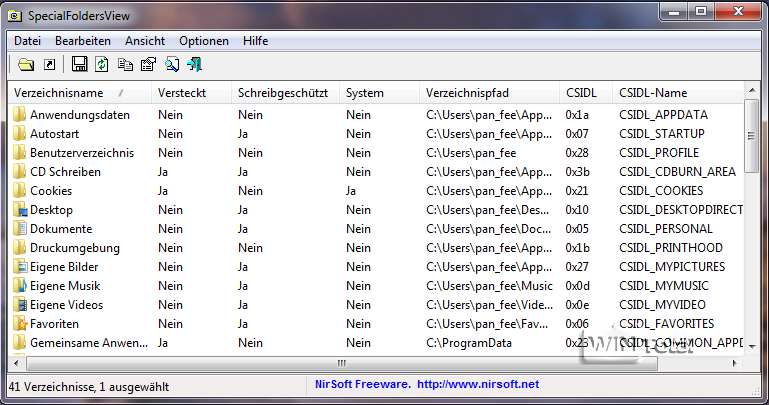Open the Optionen menu
Screen dimensions: 769x405
click(204, 41)
